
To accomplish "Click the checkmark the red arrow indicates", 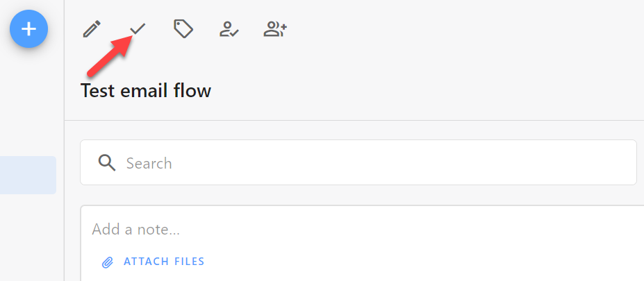I will point(138,29).
